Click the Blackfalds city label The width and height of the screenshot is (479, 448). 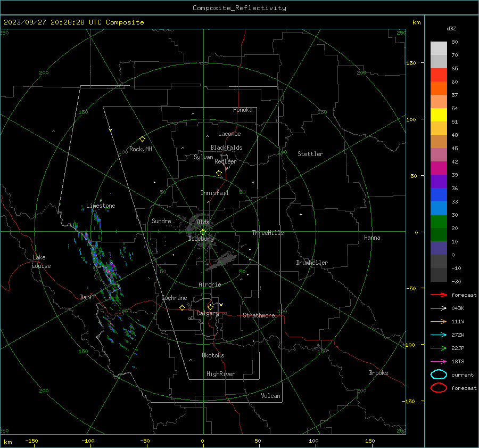(226, 148)
